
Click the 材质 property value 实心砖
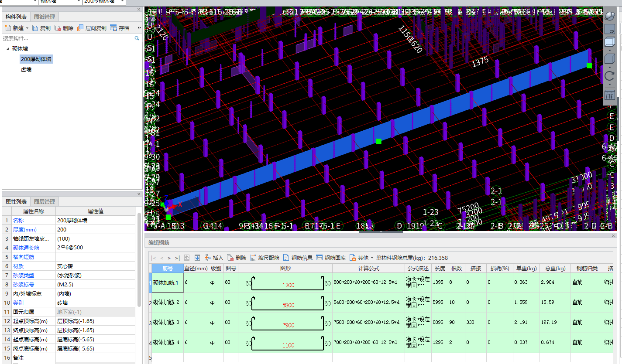pyautogui.click(x=95, y=266)
